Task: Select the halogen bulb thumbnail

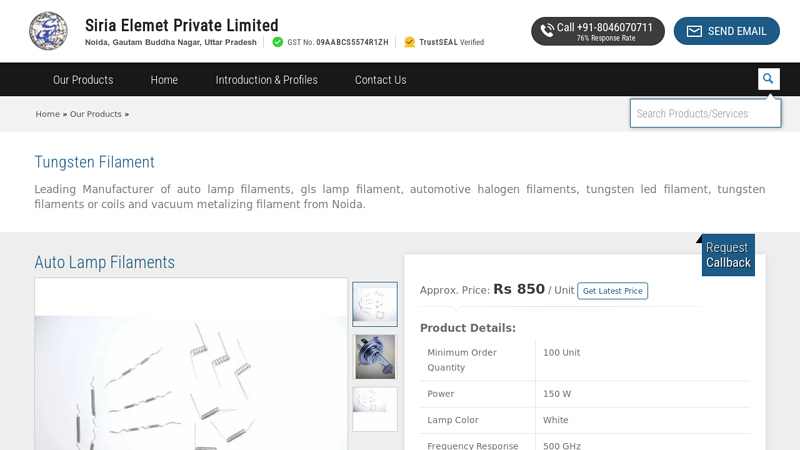Action: 375,357
